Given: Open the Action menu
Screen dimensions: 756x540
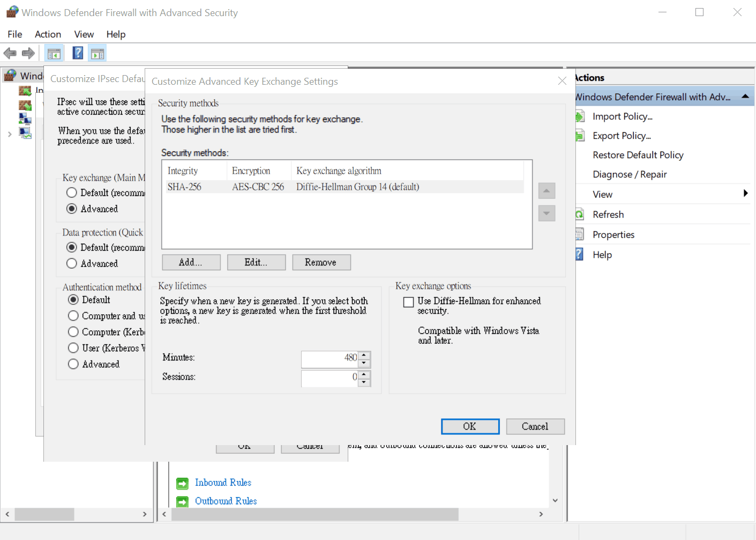Looking at the screenshot, I should pos(48,34).
